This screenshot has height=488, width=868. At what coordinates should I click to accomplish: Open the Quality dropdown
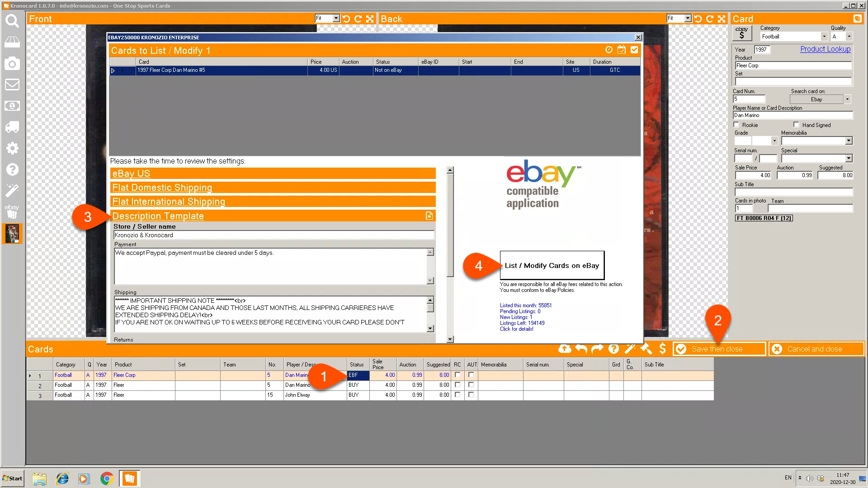pyautogui.click(x=849, y=37)
